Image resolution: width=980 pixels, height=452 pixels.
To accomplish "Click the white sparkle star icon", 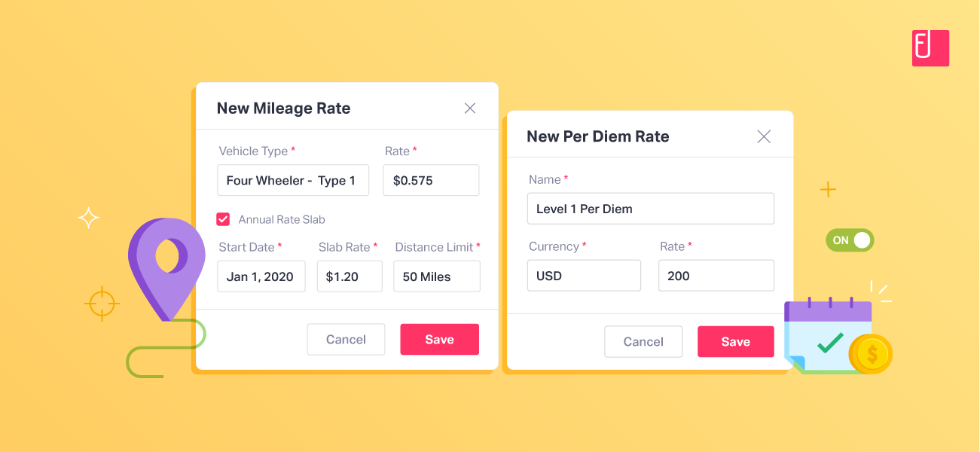I will pyautogui.click(x=88, y=218).
